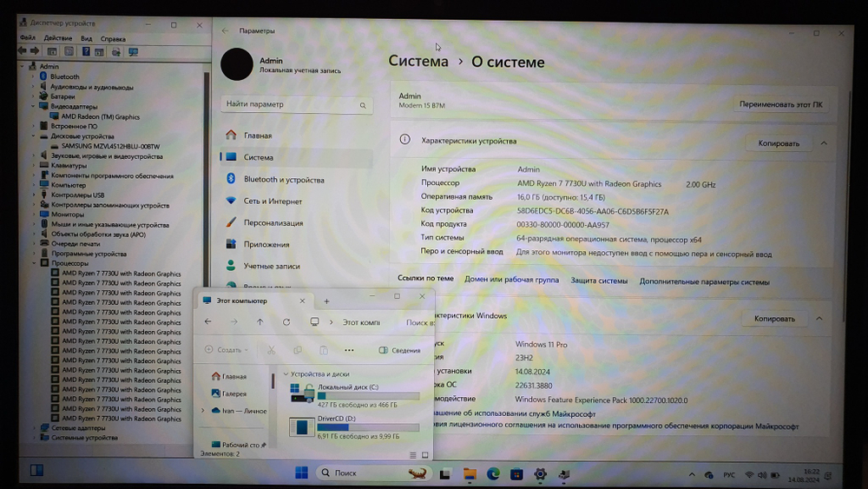Screen dimensions: 868x489
Task: Copy Windows characteristics with Копировать
Action: (x=774, y=319)
